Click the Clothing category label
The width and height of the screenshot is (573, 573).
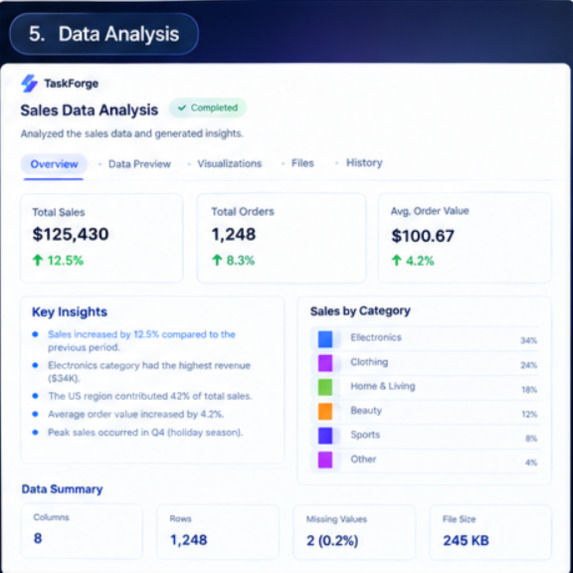[x=369, y=362]
